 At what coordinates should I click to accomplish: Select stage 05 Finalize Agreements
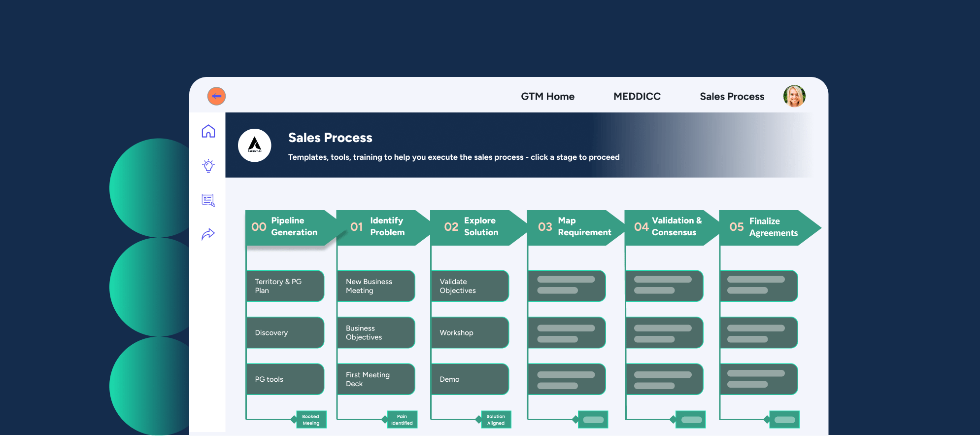tap(770, 227)
